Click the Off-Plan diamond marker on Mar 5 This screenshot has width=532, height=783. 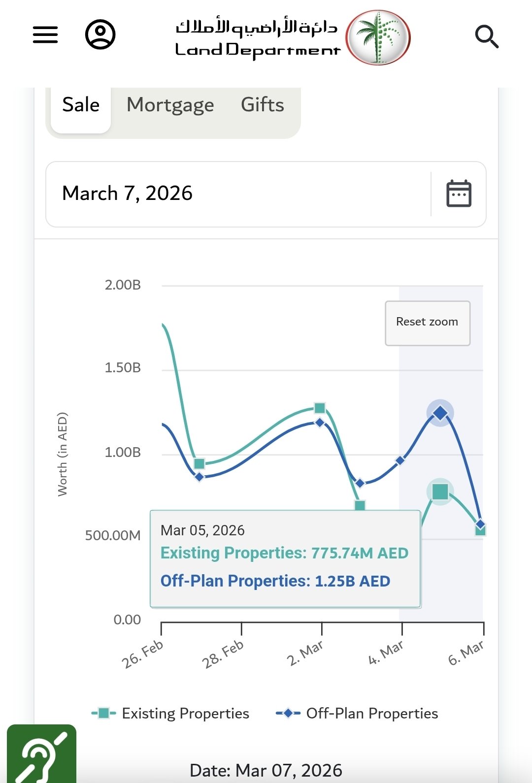tap(440, 413)
